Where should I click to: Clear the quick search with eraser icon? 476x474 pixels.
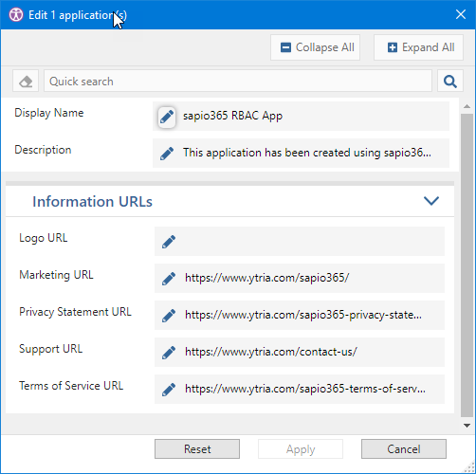click(26, 82)
